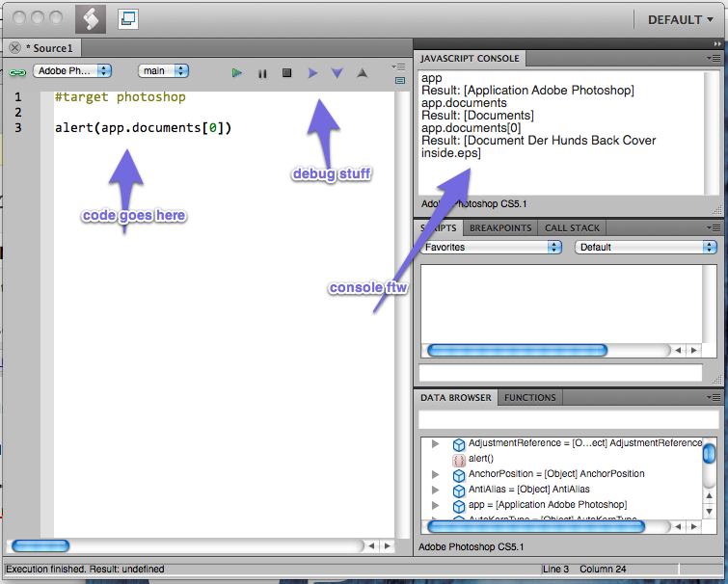Open the source editor flyout menu
The height and width of the screenshot is (584, 728).
coord(399,66)
